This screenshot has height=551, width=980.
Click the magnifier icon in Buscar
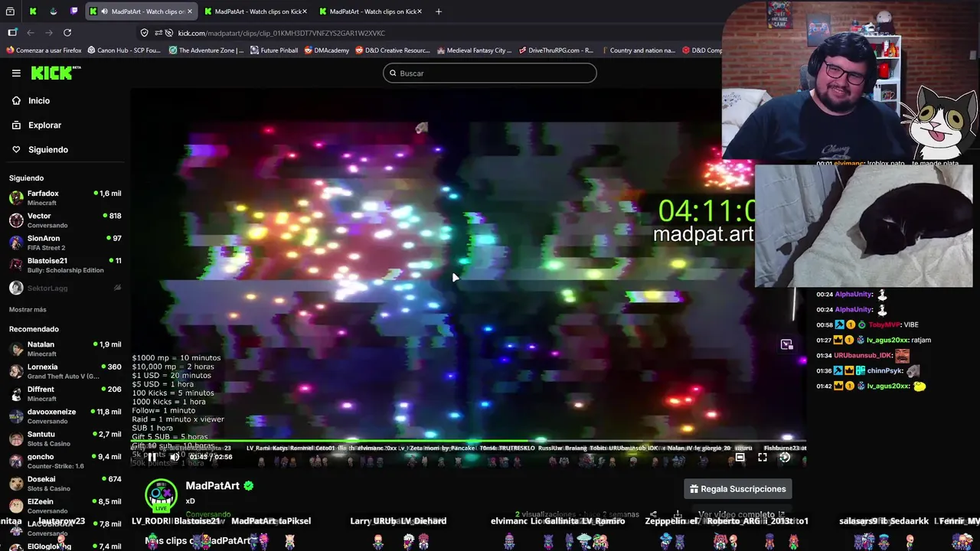click(393, 73)
